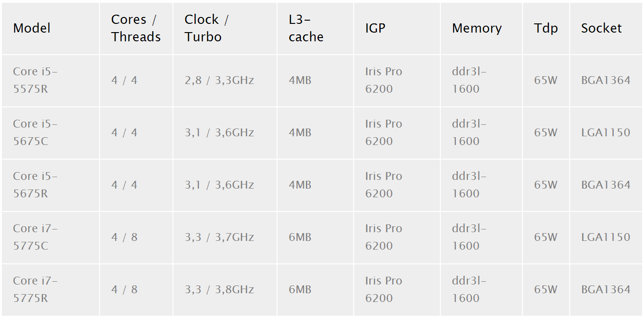Click the 6MB cache cell for Core i7-5775C
Screen dimensions: 644x318
coord(300,237)
